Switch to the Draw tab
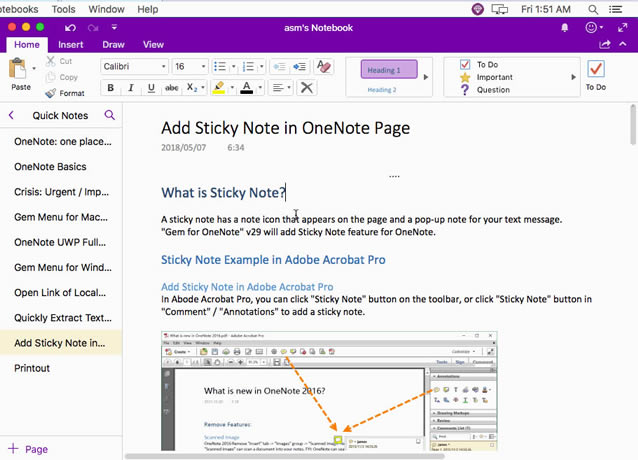The height and width of the screenshot is (460, 638). [x=114, y=44]
